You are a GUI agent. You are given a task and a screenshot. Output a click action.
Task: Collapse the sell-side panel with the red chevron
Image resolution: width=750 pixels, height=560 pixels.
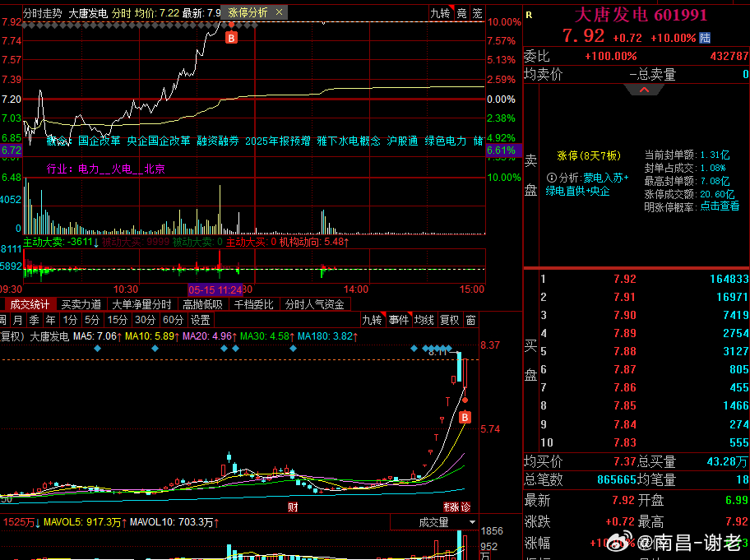click(x=644, y=90)
